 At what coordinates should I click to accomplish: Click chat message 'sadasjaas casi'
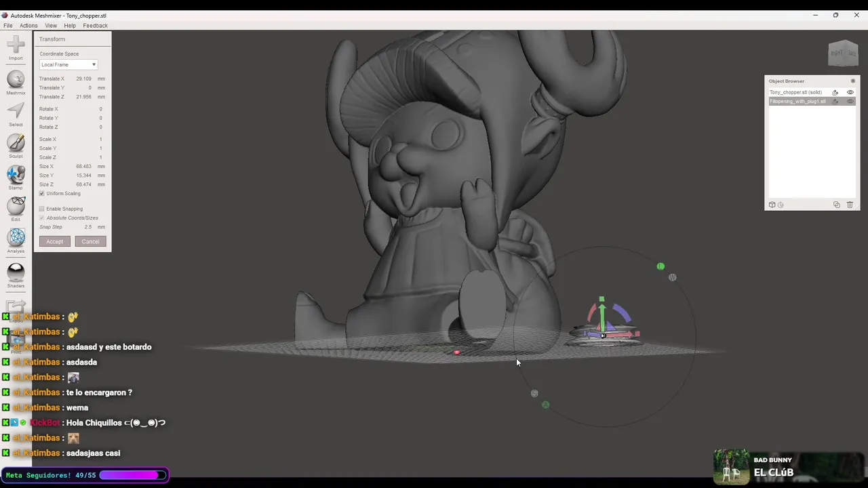[93, 453]
